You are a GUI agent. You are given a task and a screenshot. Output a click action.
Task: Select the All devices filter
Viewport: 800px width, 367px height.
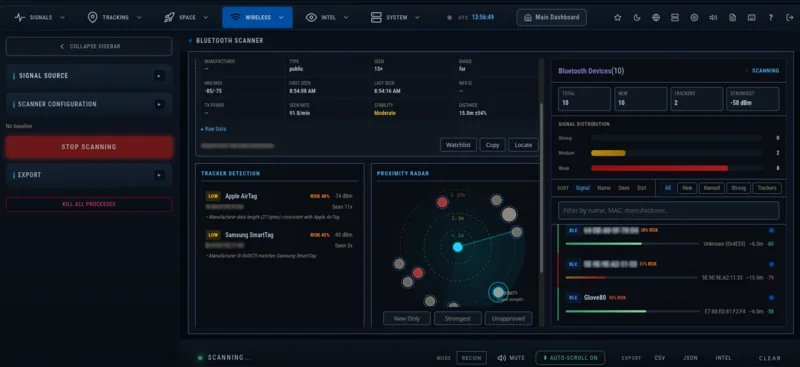(667, 188)
